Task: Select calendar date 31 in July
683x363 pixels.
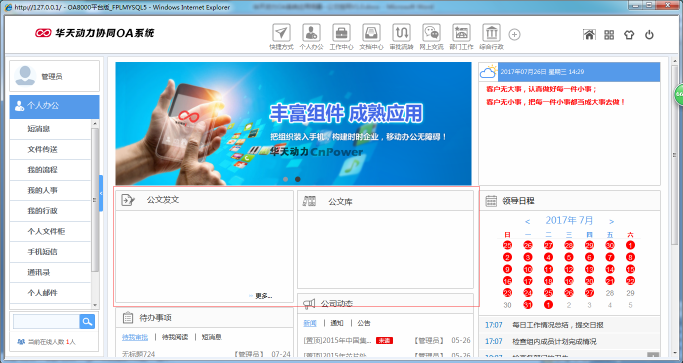Action: 528,305
